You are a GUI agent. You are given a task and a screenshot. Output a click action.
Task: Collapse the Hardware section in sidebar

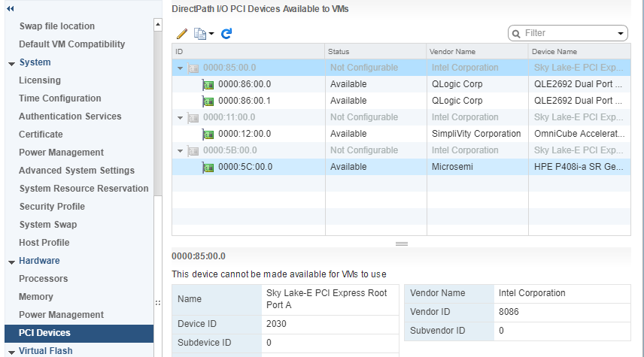point(11,262)
